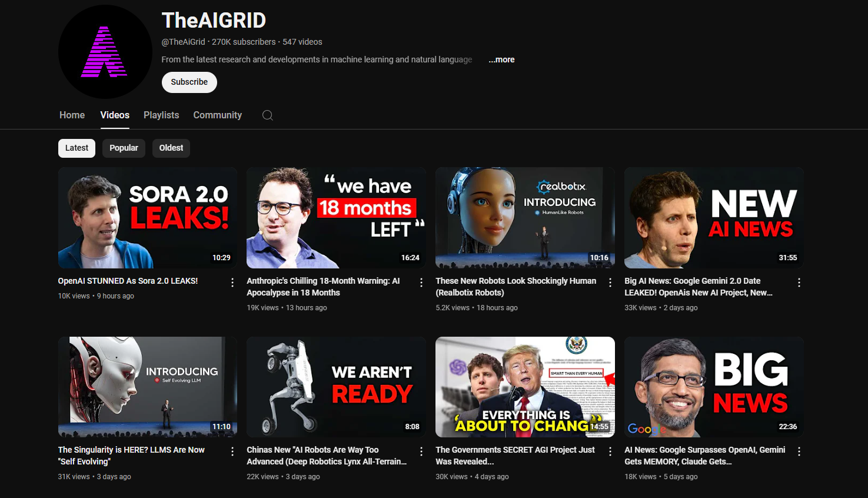Sort videos by Popular

pyautogui.click(x=124, y=148)
